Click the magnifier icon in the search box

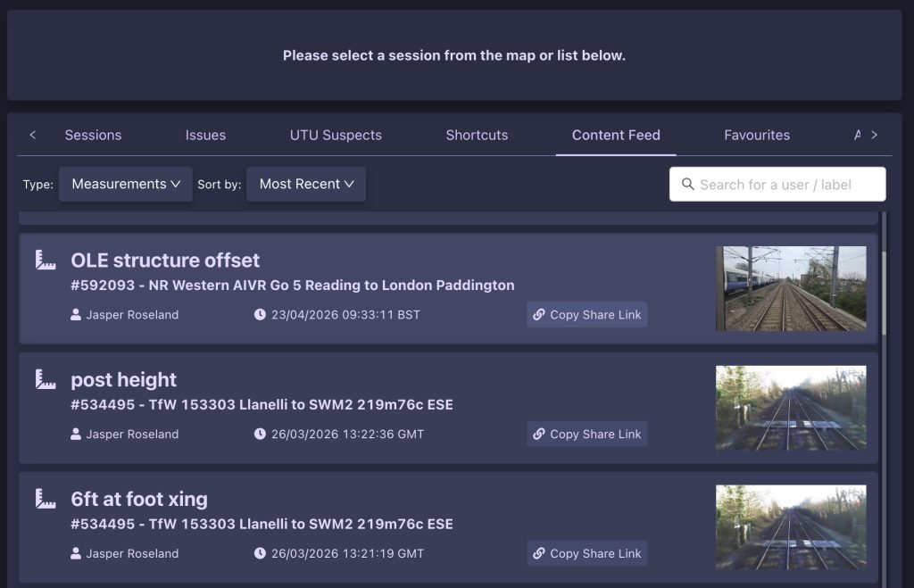(688, 184)
